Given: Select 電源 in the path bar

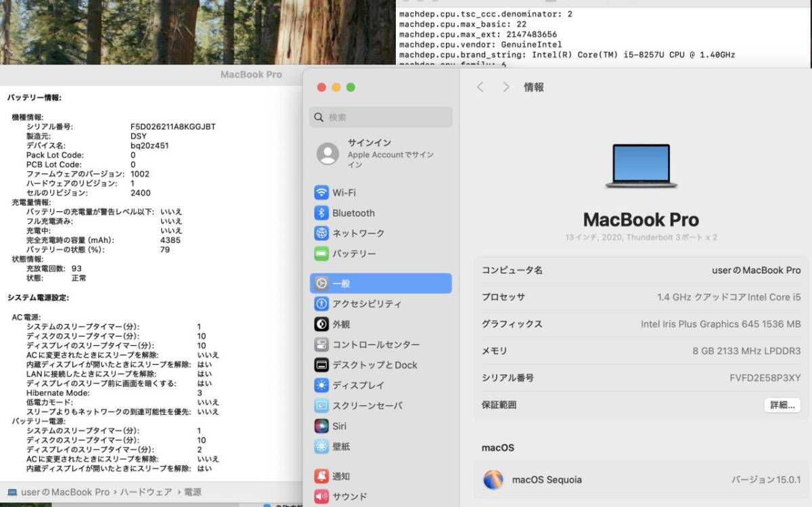Looking at the screenshot, I should pos(192,492).
